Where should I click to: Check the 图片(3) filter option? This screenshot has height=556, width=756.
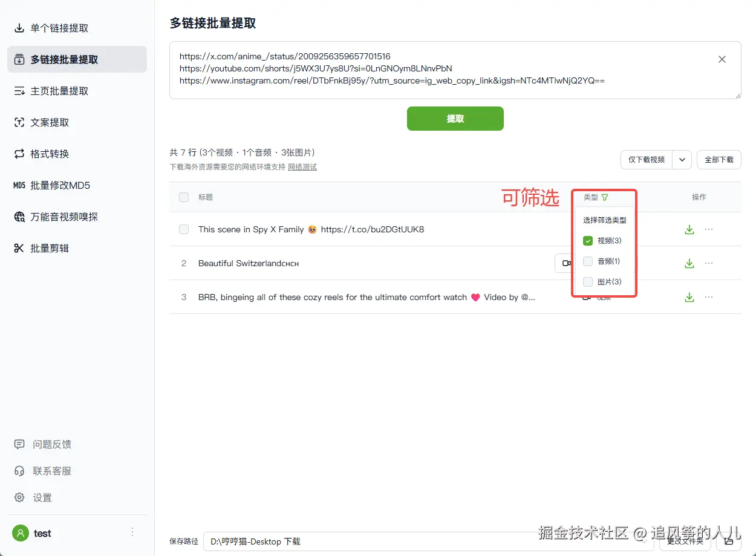[587, 282]
